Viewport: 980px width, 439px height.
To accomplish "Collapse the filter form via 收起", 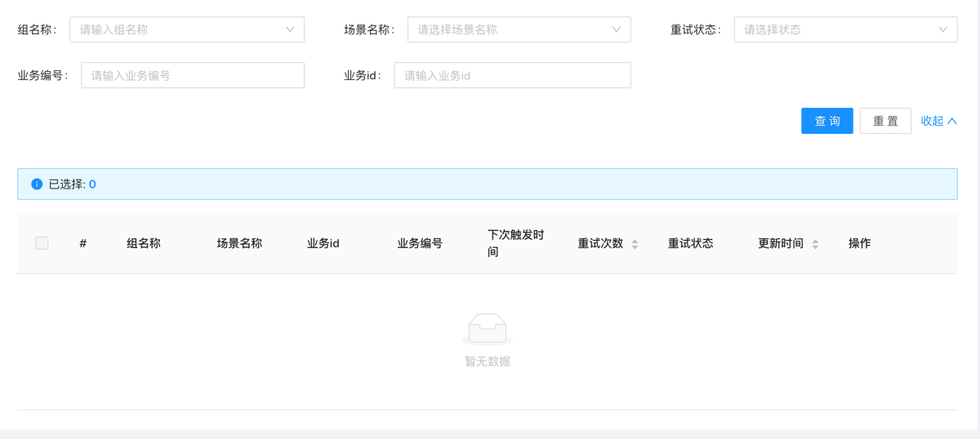I will [x=938, y=121].
